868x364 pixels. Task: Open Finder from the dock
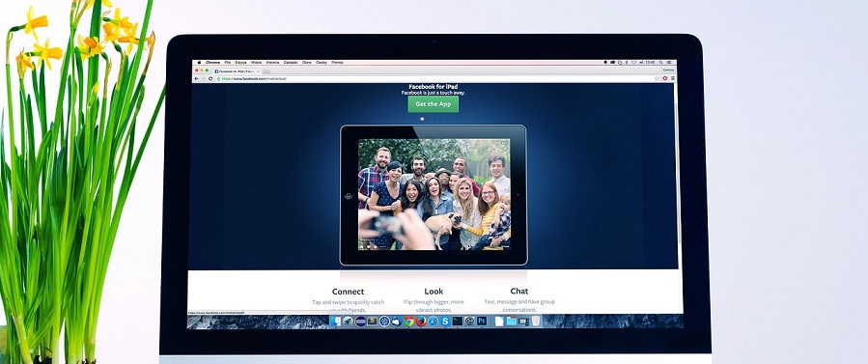pos(335,321)
